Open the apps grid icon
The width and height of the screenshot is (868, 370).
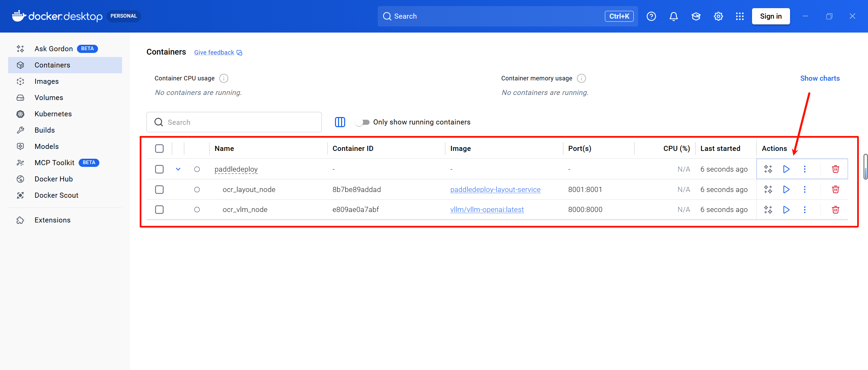tap(740, 16)
